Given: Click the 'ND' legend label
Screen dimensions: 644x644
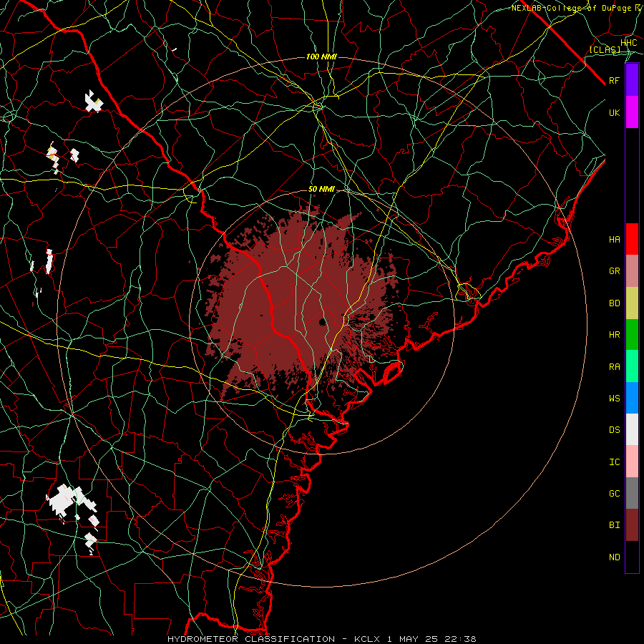Looking at the screenshot, I should point(615,557).
